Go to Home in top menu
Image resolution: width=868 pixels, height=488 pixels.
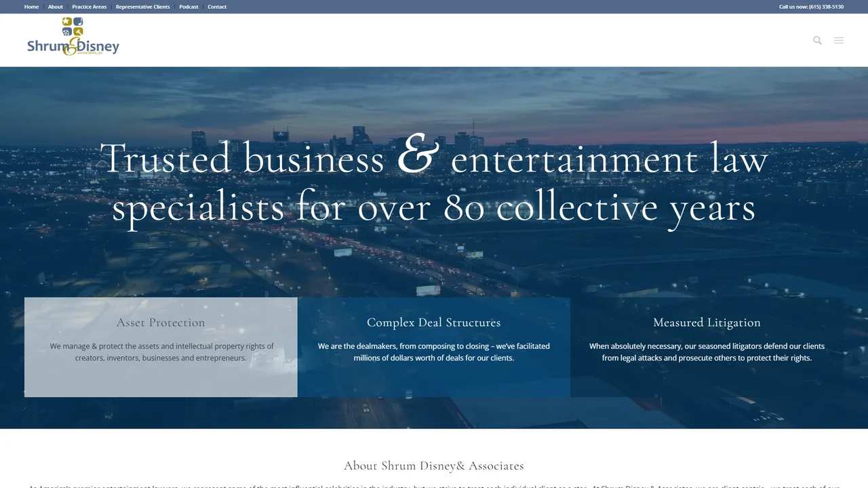(31, 7)
